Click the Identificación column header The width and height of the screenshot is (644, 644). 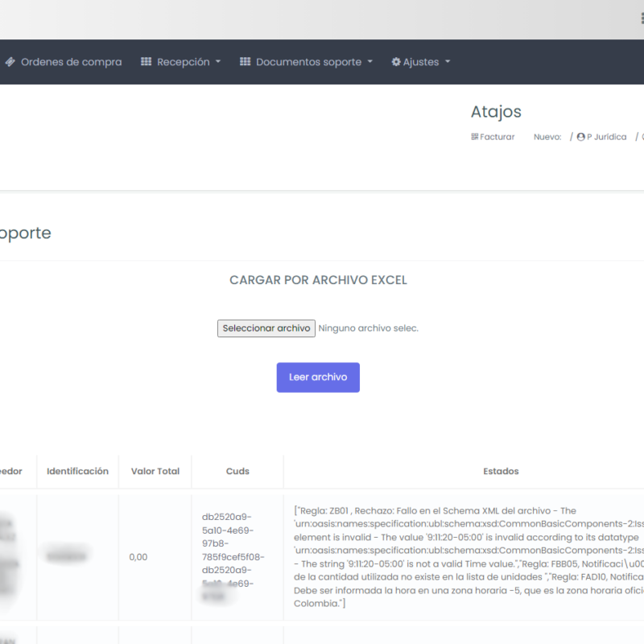click(x=77, y=471)
